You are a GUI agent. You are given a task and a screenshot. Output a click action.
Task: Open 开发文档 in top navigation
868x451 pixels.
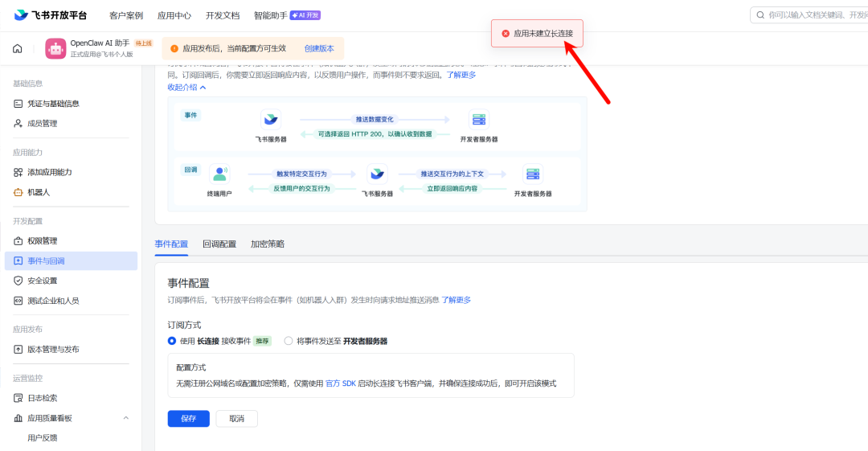click(x=223, y=15)
